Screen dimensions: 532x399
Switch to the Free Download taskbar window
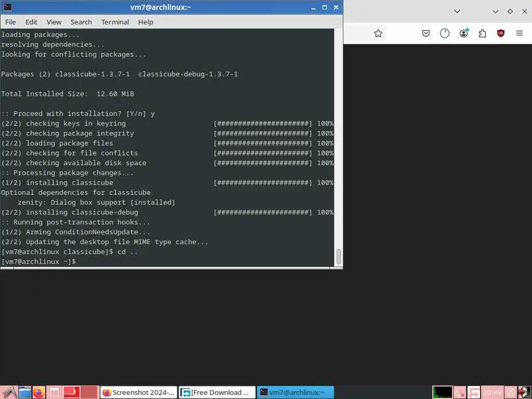[217, 393]
